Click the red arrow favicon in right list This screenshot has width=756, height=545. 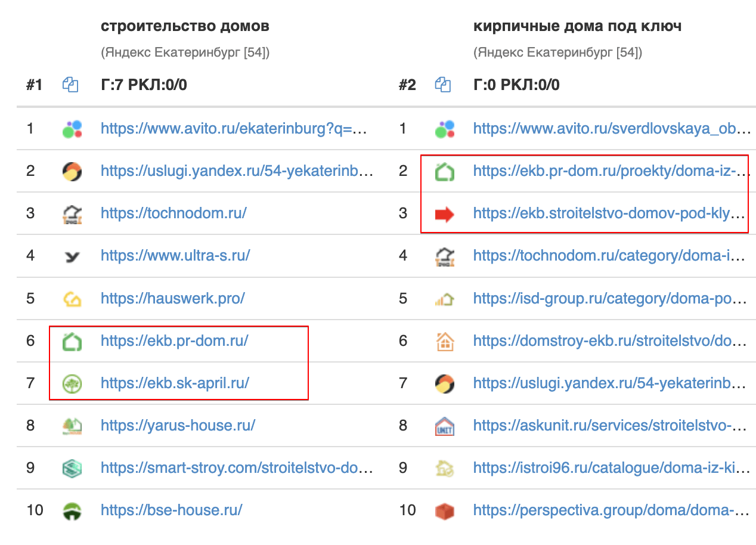445,214
